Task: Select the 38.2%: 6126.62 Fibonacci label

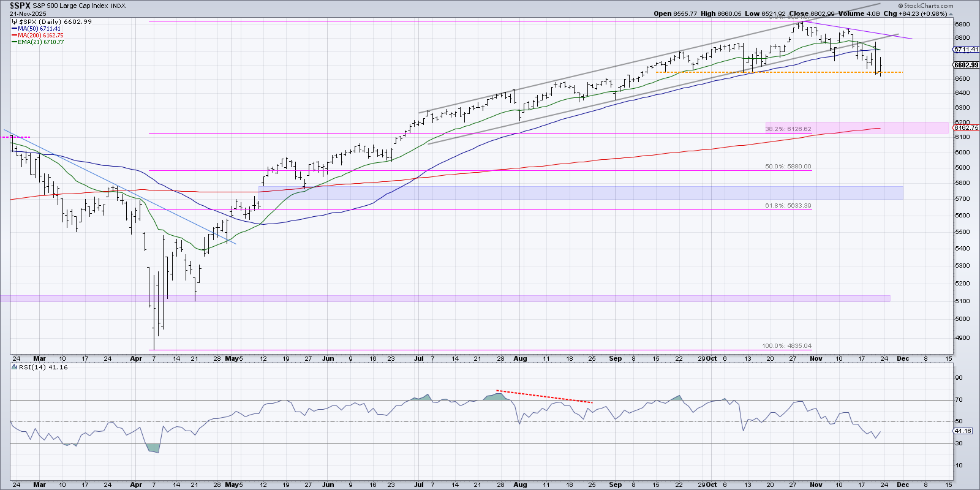Action: [x=788, y=129]
